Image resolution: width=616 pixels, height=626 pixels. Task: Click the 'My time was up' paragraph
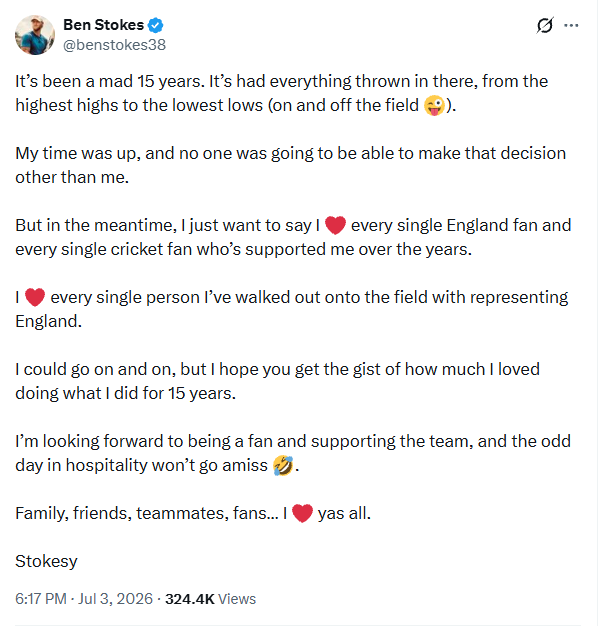point(291,165)
